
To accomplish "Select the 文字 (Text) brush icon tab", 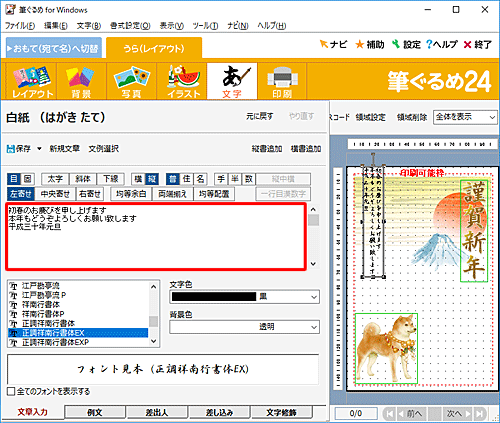I will [232, 81].
